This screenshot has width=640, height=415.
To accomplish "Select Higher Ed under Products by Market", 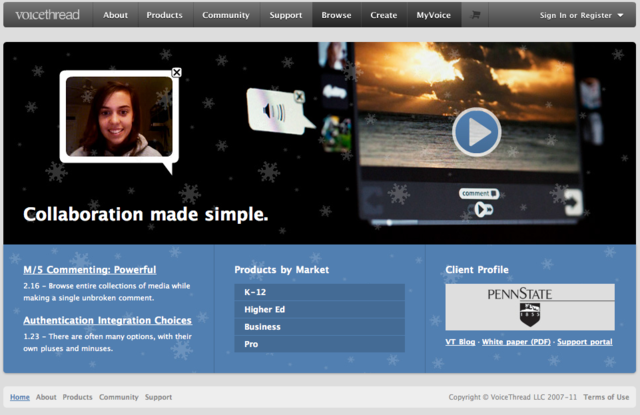I will (319, 309).
